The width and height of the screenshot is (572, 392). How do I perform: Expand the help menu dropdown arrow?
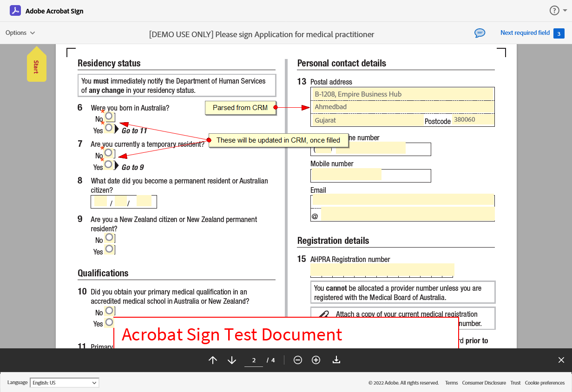[565, 11]
